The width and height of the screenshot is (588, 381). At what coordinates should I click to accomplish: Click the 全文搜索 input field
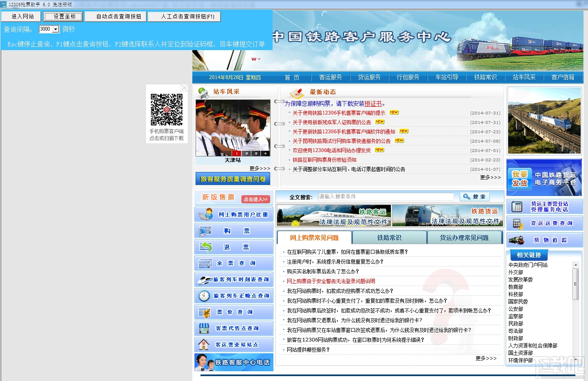(x=385, y=197)
